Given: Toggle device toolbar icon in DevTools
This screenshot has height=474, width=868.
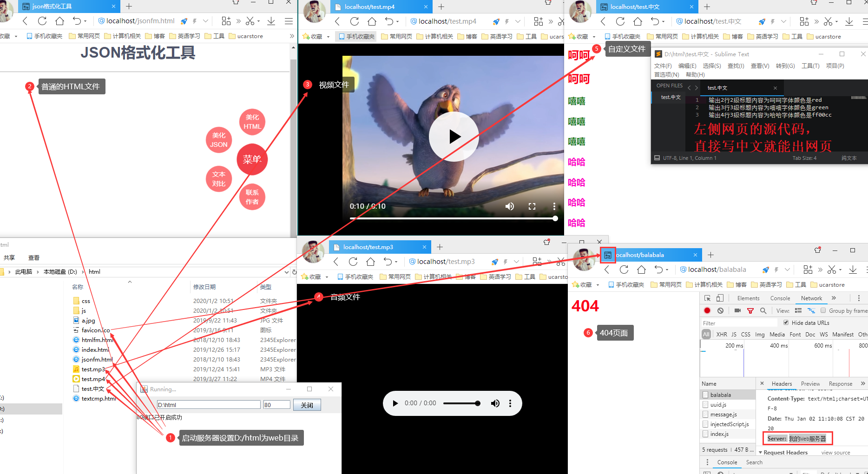Looking at the screenshot, I should pyautogui.click(x=720, y=298).
